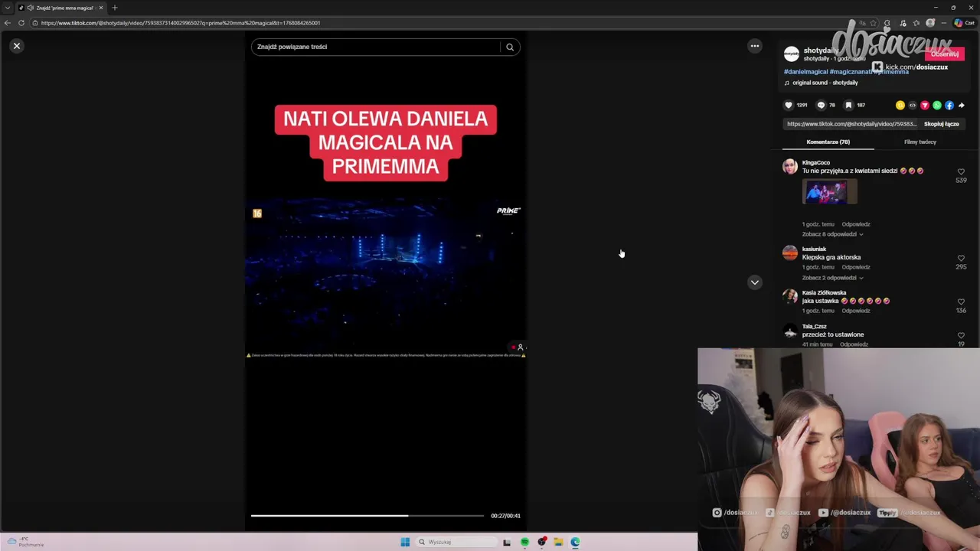
Task: Click Tala_Czsz's comment 'przecież to ustawione'
Action: point(833,335)
